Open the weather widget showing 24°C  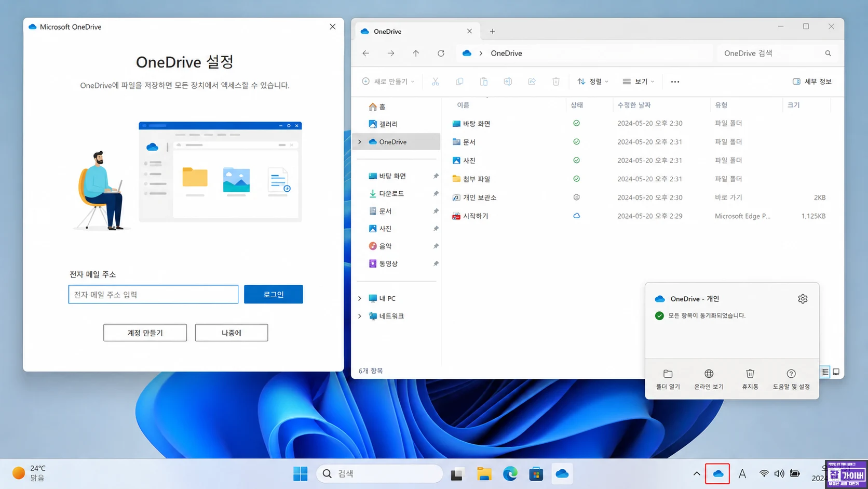[x=29, y=473]
